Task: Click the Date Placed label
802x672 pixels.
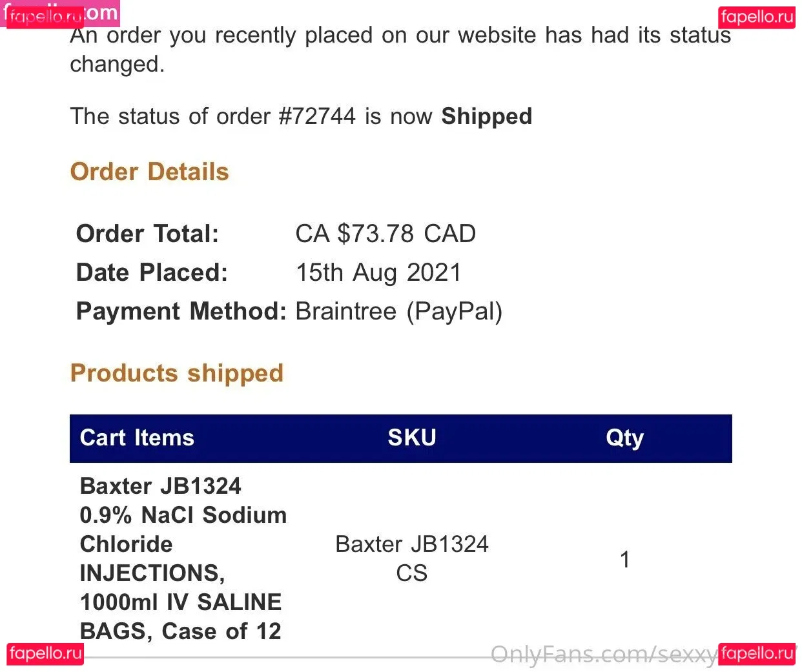Action: 152,272
